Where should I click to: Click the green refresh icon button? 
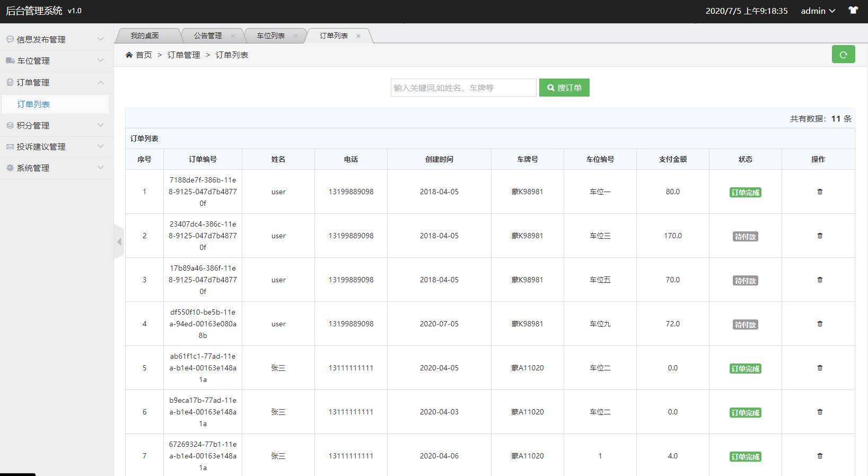tap(843, 55)
